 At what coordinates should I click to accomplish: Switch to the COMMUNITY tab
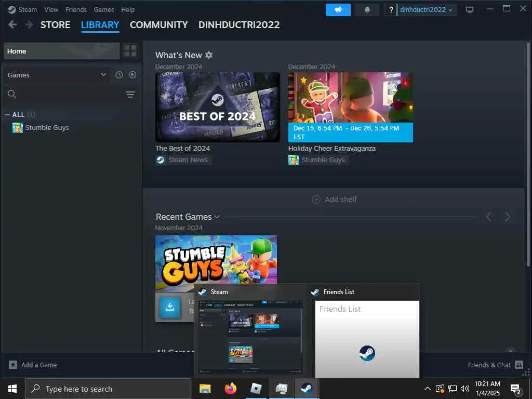(x=159, y=25)
